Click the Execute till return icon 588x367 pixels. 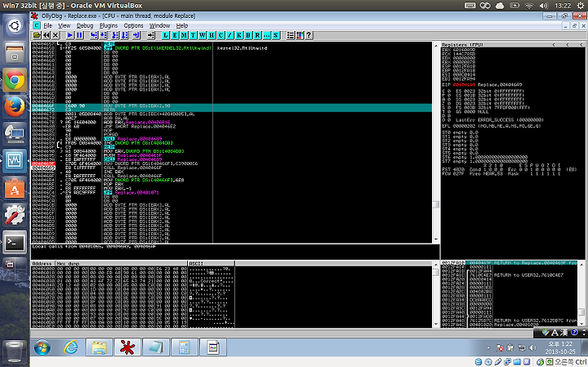tap(136, 35)
